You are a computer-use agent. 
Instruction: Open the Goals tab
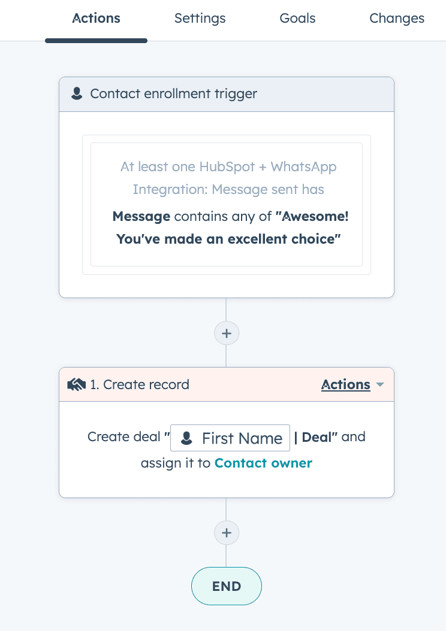coord(297,18)
